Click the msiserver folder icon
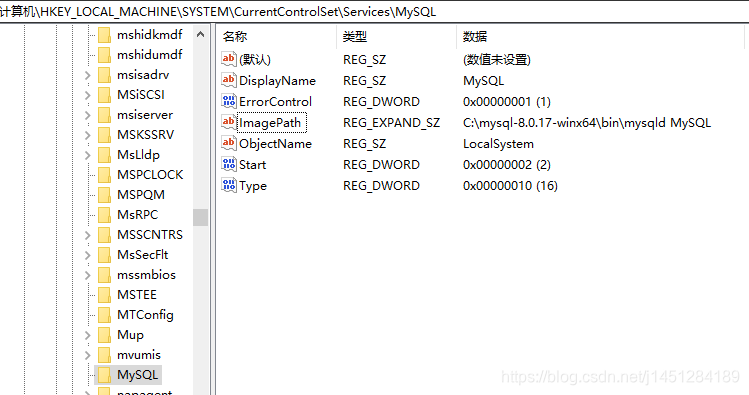Image resolution: width=749 pixels, height=395 pixels. [x=104, y=115]
